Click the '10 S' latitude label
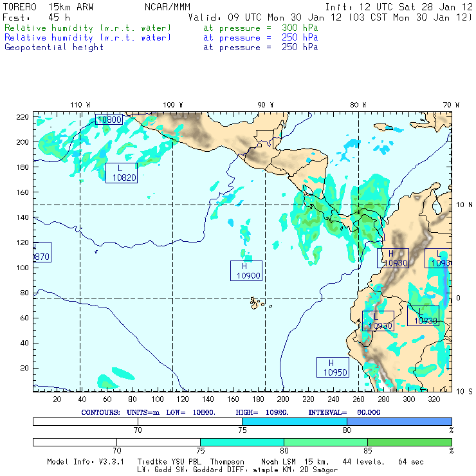Image resolution: width=476 pixels, height=476 pixels. pyautogui.click(x=464, y=392)
